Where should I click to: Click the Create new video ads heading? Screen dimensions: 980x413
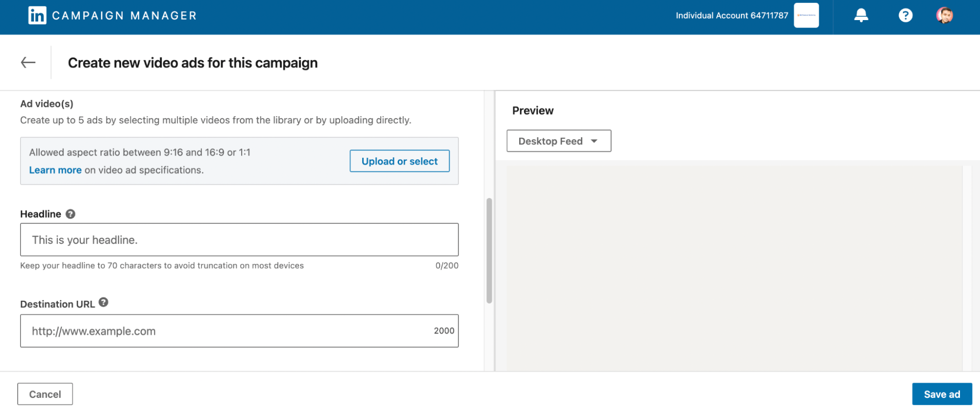click(193, 63)
